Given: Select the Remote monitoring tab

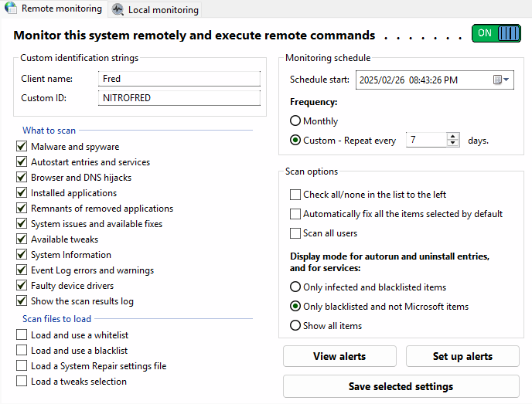Looking at the screenshot, I should click(54, 8).
